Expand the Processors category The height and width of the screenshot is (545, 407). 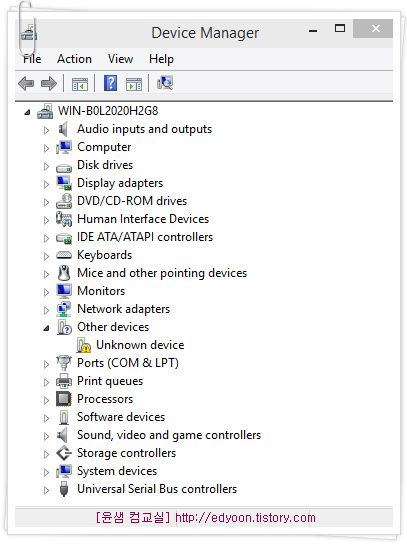(x=46, y=400)
